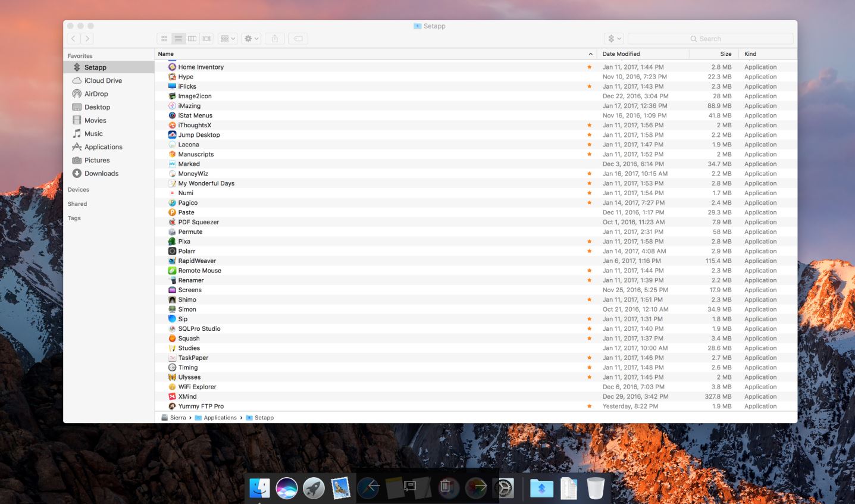855x504 pixels.
Task: Go back with the left arrow
Action: [x=74, y=39]
